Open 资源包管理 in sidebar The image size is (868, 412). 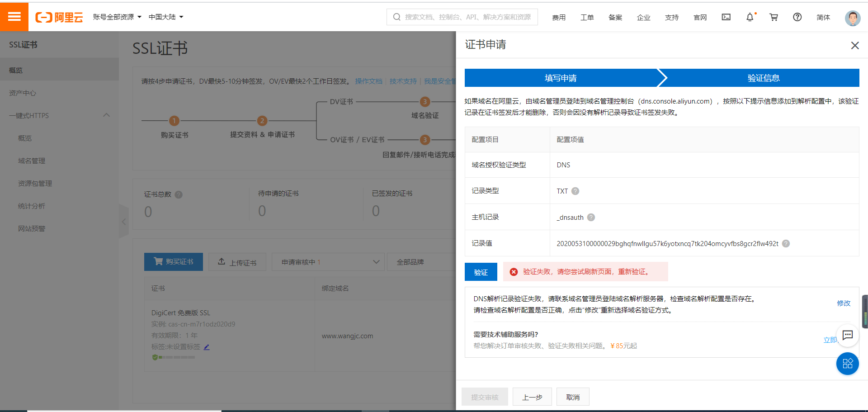pos(59,183)
